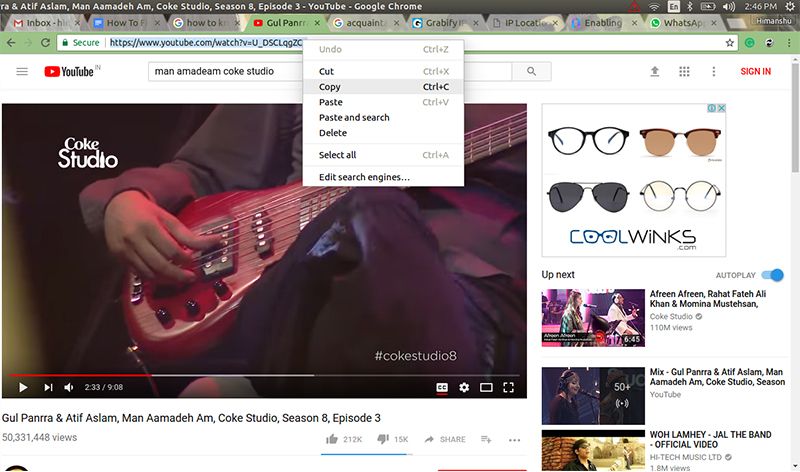Switch to the IP Location tab
The image size is (800, 472).
523,23
